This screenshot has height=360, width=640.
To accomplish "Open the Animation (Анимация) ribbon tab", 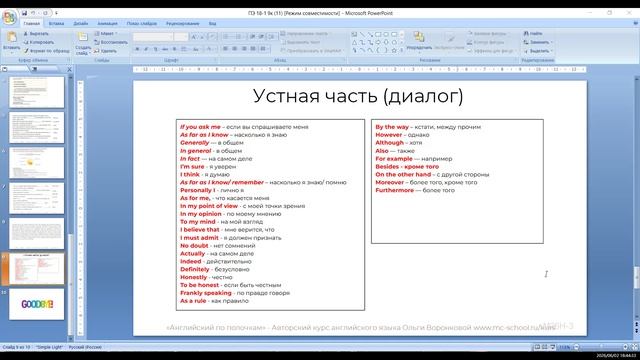I will pos(107,24).
